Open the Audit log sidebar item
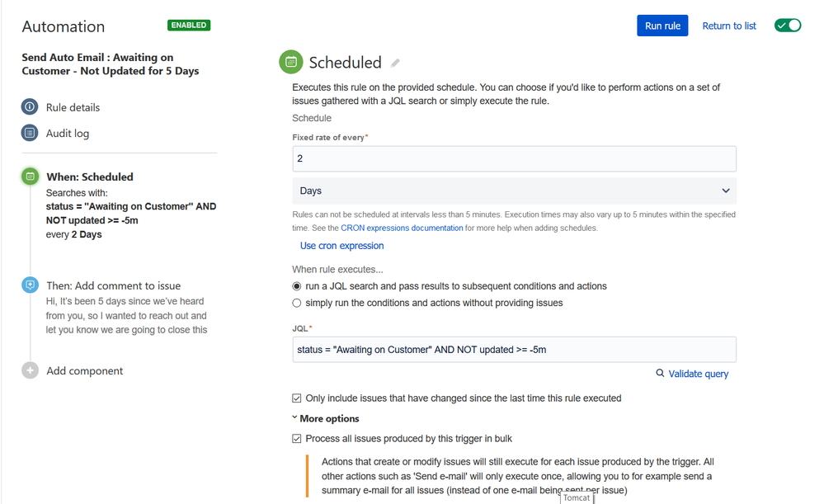The image size is (824, 504). [68, 134]
